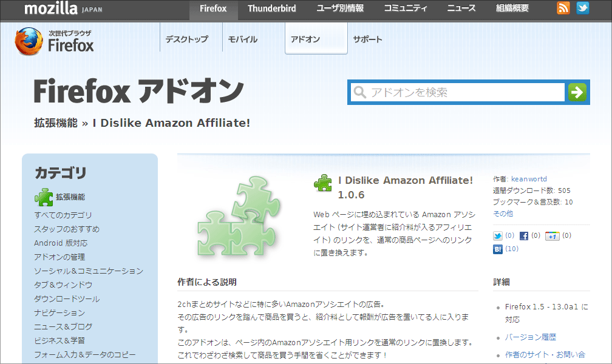The image size is (612, 364).
Task: Click add-on title I Dislike Amazon Affiliate! 1.0.6
Action: (x=405, y=187)
